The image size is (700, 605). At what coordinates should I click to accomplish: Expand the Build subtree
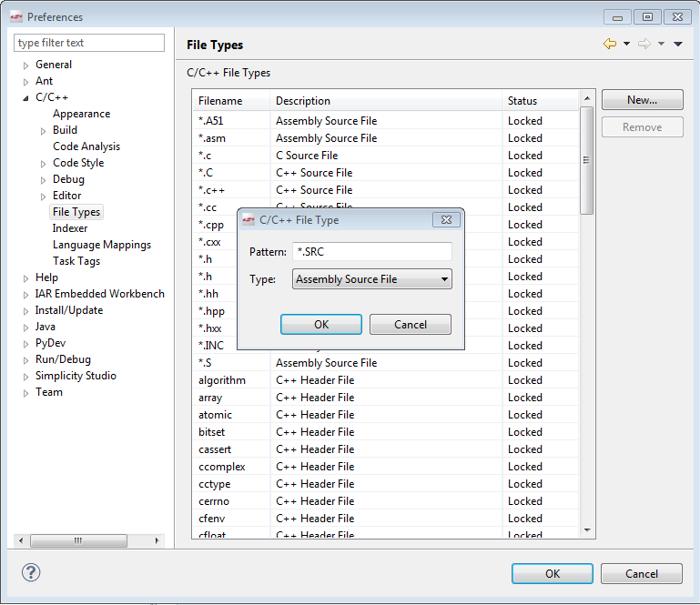tap(44, 131)
